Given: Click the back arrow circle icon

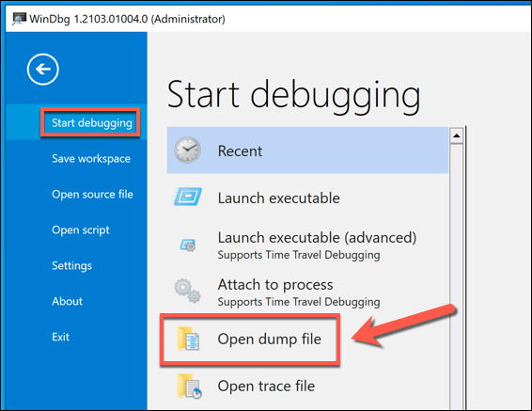Looking at the screenshot, I should pyautogui.click(x=43, y=70).
